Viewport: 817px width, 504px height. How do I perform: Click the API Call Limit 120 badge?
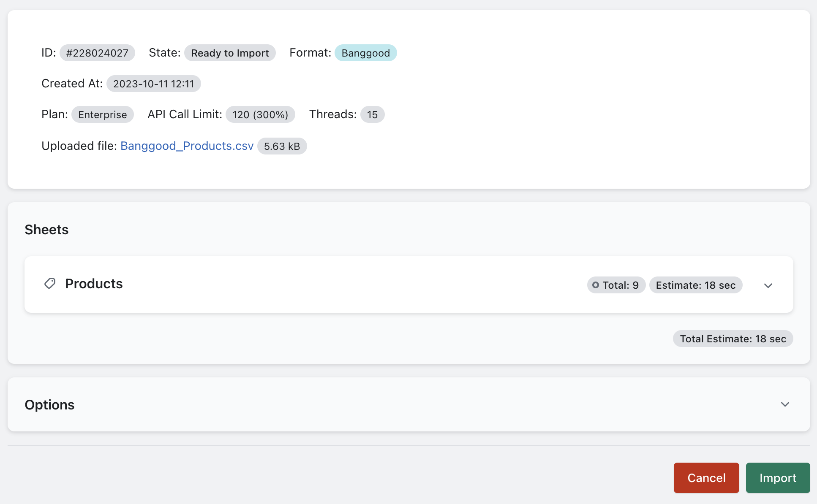tap(260, 114)
